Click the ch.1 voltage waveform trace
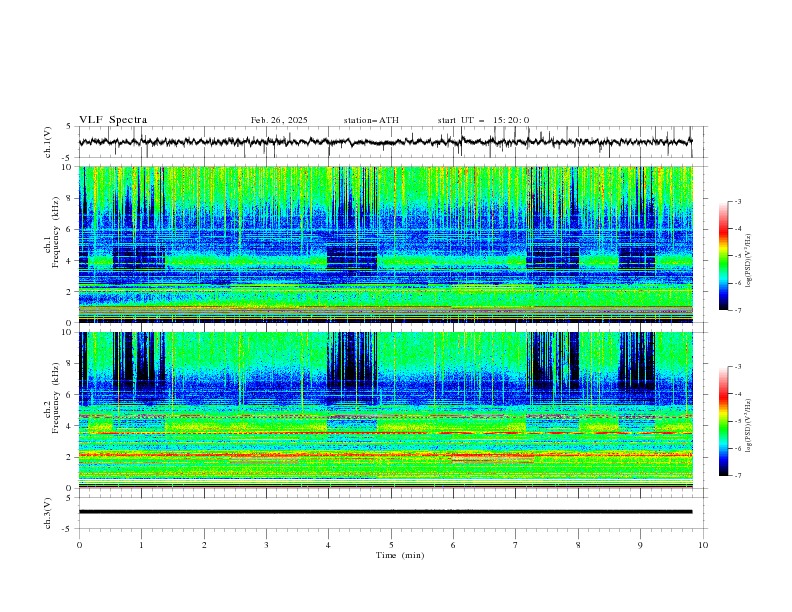Image resolution: width=792 pixels, height=612 pixels. point(385,142)
